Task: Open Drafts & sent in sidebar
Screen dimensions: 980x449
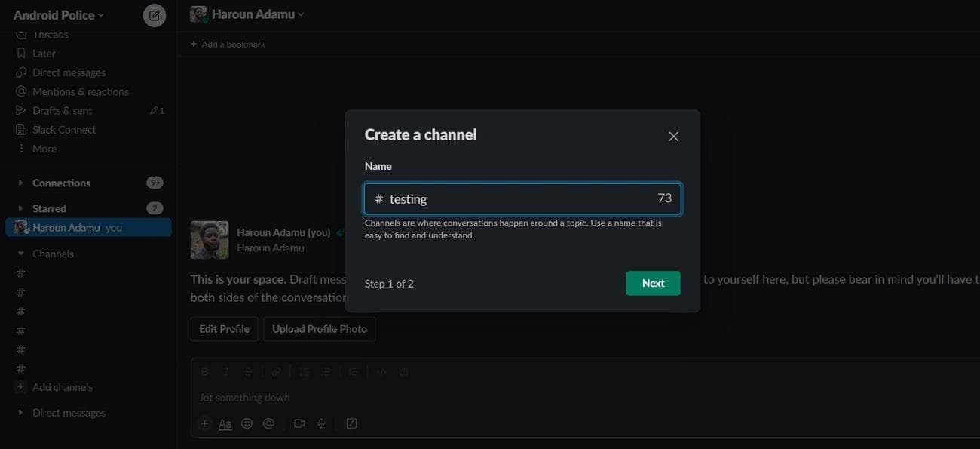Action: point(62,110)
